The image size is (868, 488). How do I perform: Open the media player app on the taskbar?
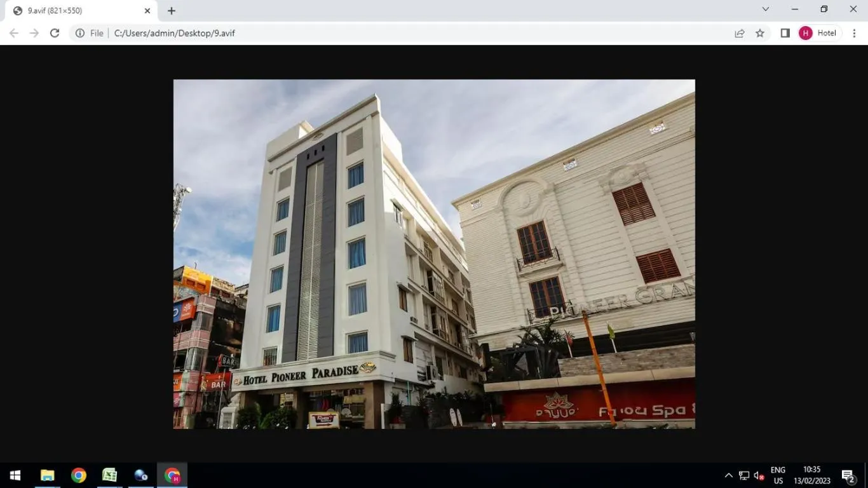click(x=140, y=475)
